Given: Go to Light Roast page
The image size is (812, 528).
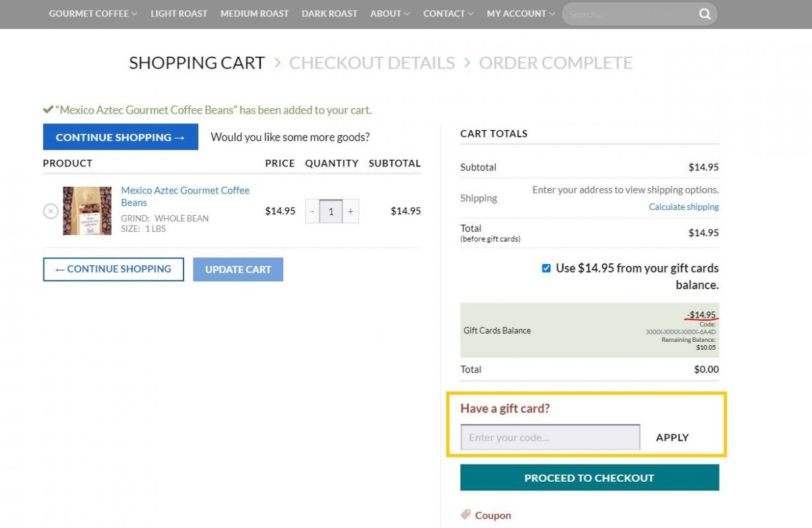Looking at the screenshot, I should click(x=179, y=13).
